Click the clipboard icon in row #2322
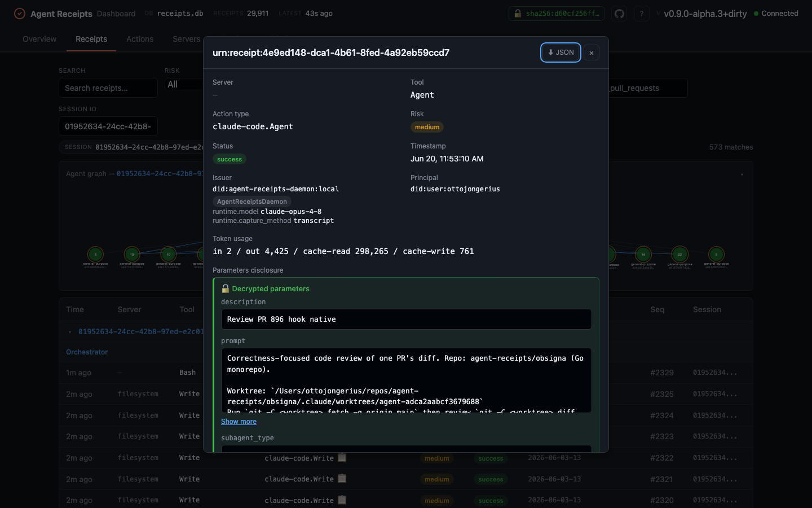The height and width of the screenshot is (508, 812). tap(342, 458)
